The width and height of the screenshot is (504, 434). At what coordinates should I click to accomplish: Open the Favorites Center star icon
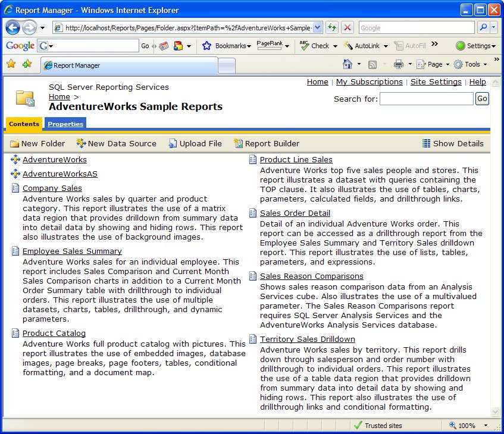pos(11,64)
